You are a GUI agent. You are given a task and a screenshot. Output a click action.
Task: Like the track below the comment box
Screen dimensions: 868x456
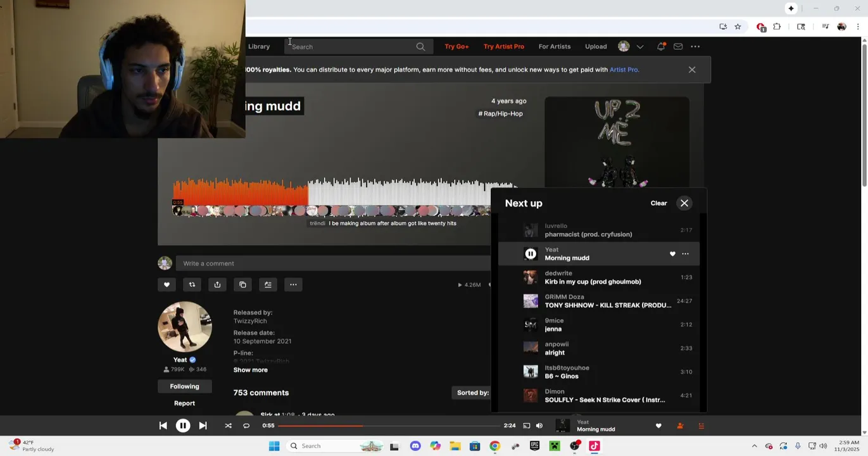click(167, 284)
